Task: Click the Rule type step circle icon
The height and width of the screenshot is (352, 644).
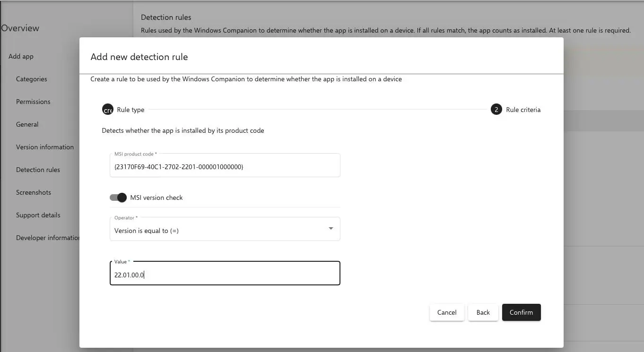Action: 108,110
